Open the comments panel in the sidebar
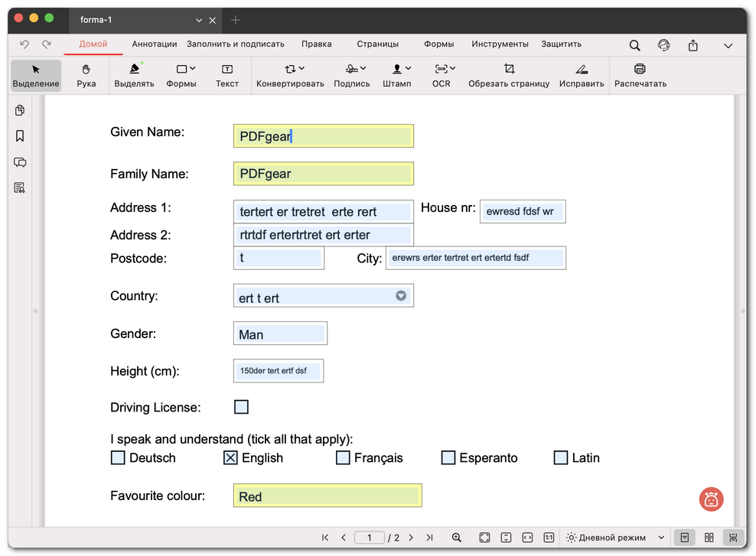The height and width of the screenshot is (556, 756). (20, 162)
